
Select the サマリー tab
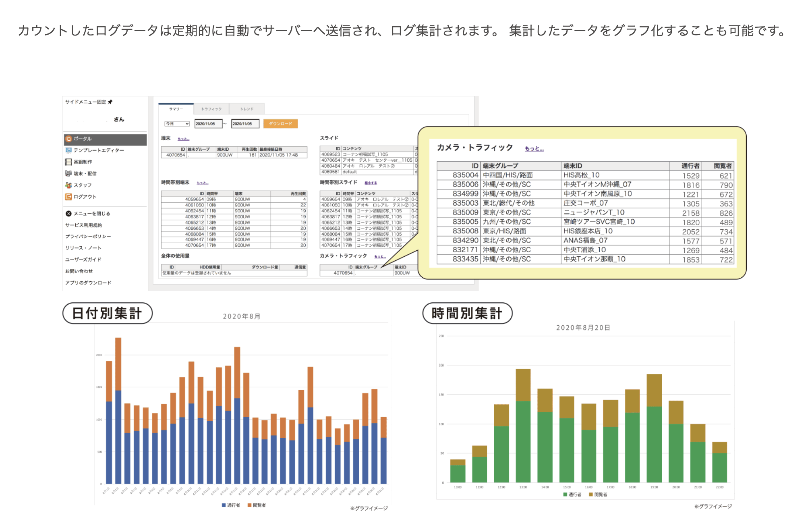click(176, 109)
